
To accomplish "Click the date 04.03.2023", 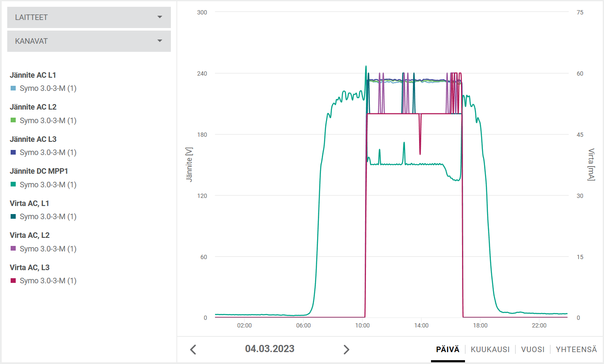I will (269, 349).
